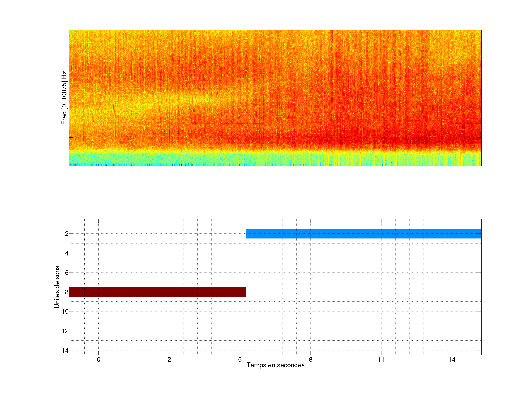
Task: Click the time axis tick label 0
Action: click(99, 359)
